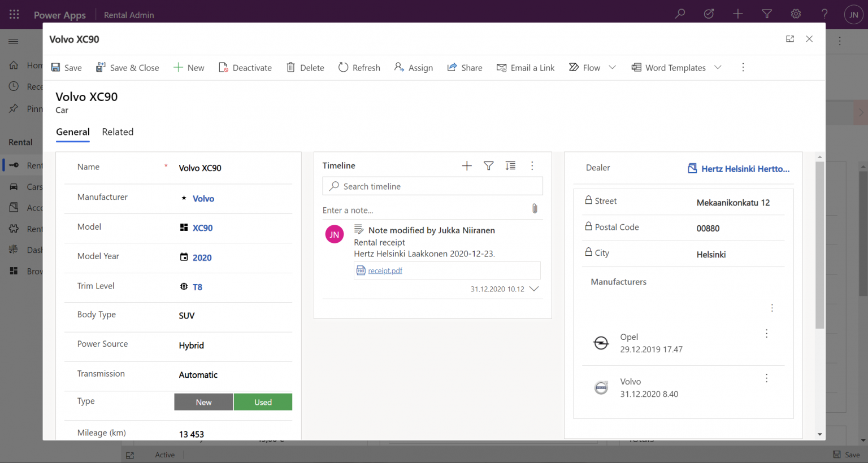Open settings gear in top bar
The width and height of the screenshot is (868, 463).
click(796, 14)
